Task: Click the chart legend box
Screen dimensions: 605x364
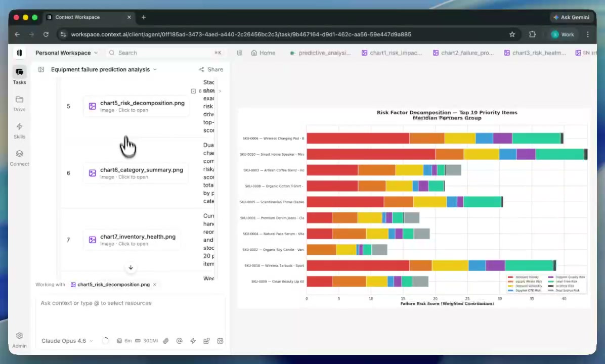Action: pos(546,284)
